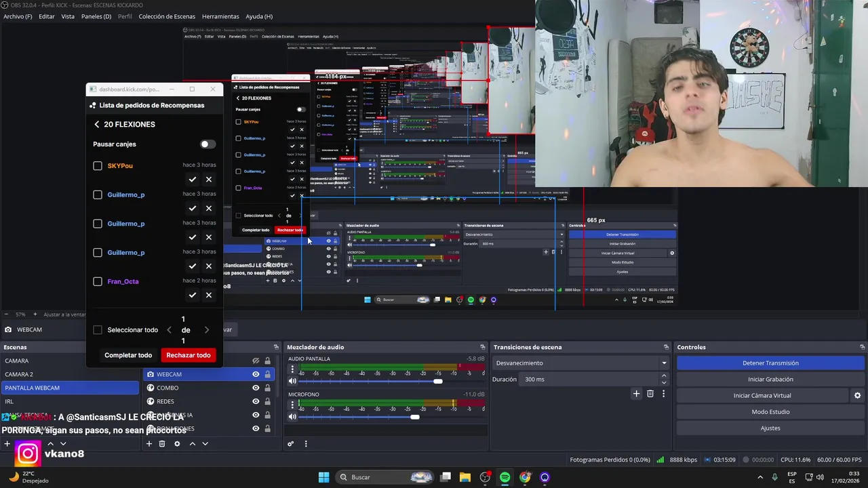The width and height of the screenshot is (868, 488).
Task: Move selected source down
Action: pos(205,444)
